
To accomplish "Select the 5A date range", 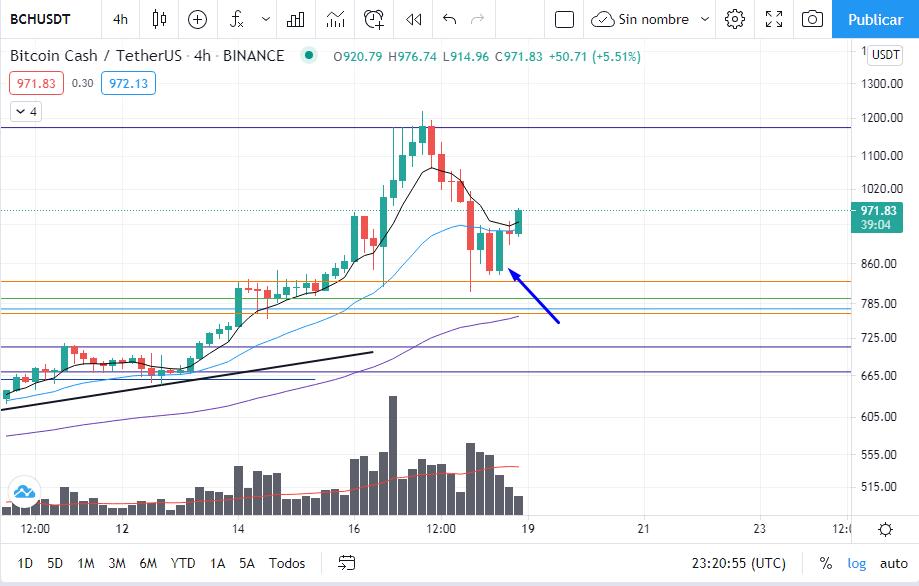I will pos(247,563).
